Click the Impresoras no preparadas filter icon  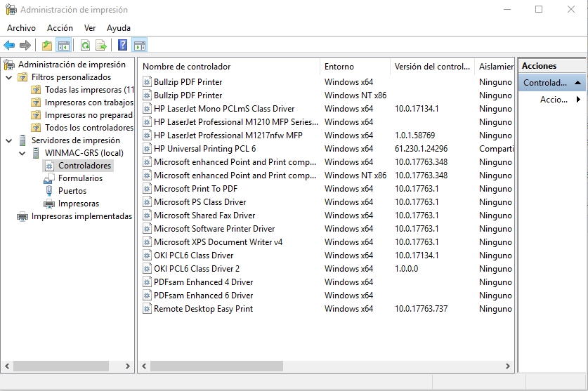(36, 115)
